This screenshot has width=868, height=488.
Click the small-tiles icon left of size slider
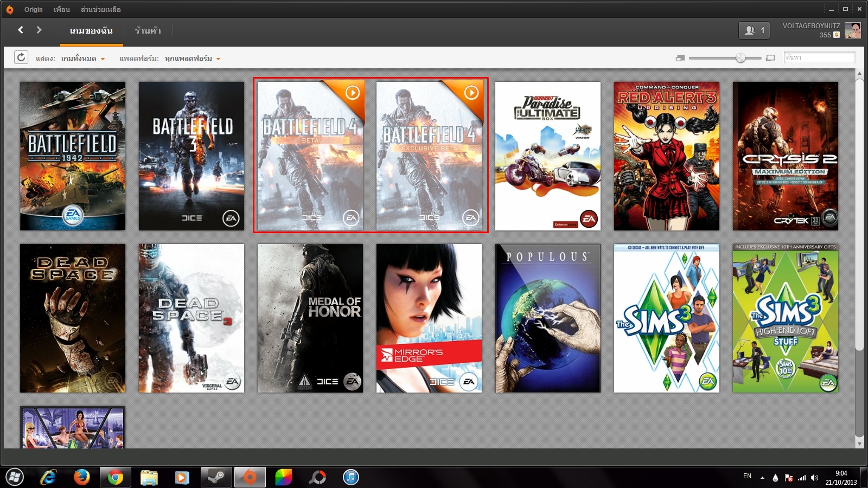[680, 58]
